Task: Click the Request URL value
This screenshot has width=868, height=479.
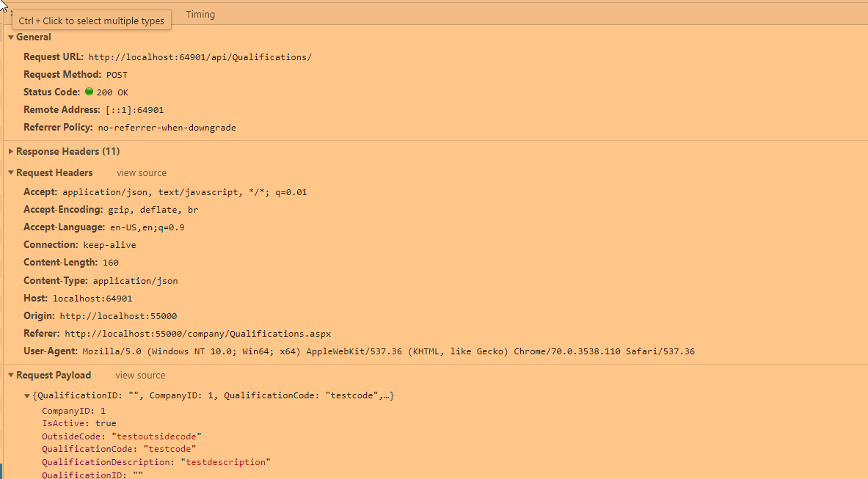Action: click(x=200, y=57)
